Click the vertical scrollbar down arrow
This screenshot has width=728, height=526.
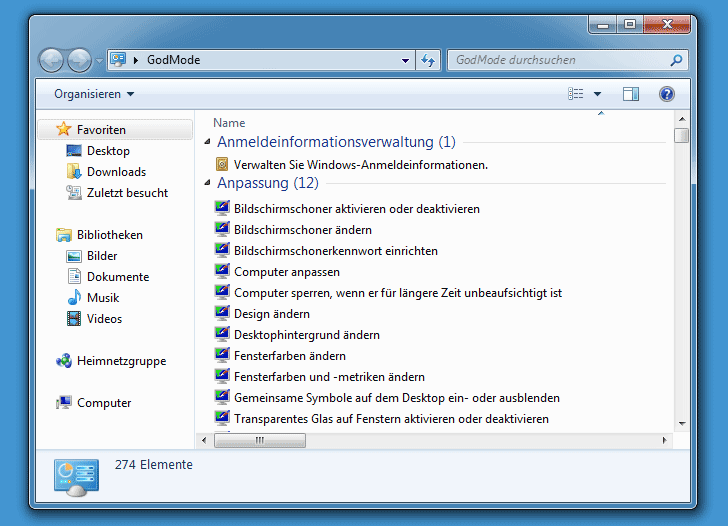[682, 423]
